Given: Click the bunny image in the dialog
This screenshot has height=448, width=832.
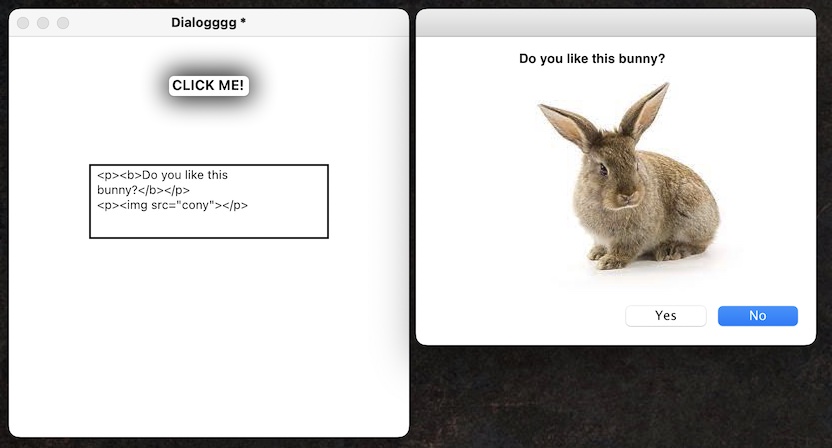Looking at the screenshot, I should tap(629, 177).
